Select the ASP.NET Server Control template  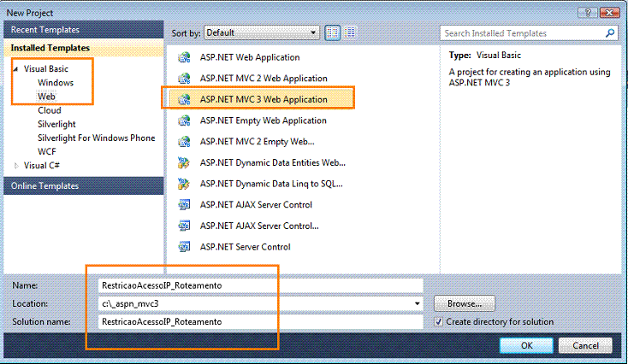coord(245,247)
